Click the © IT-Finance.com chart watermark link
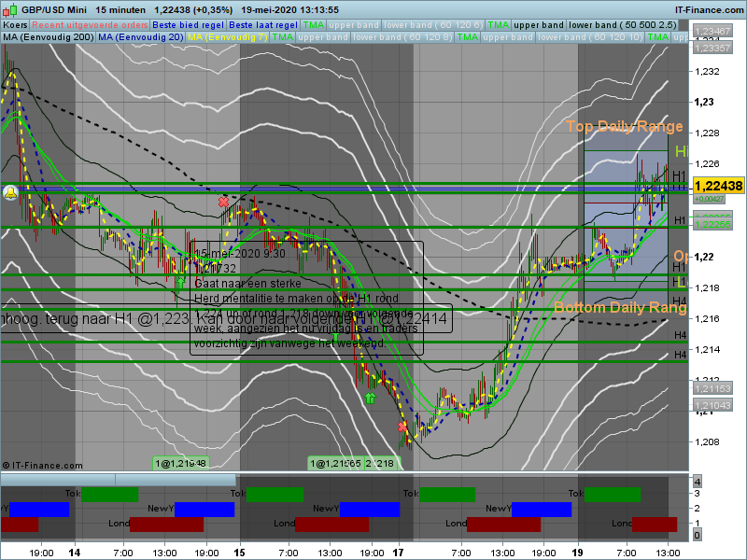 click(x=42, y=465)
